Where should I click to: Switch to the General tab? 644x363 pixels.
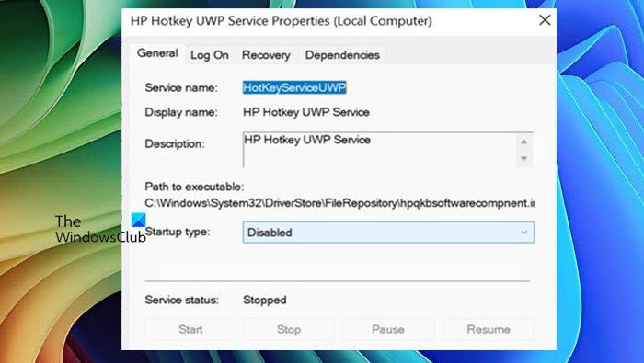(x=157, y=53)
